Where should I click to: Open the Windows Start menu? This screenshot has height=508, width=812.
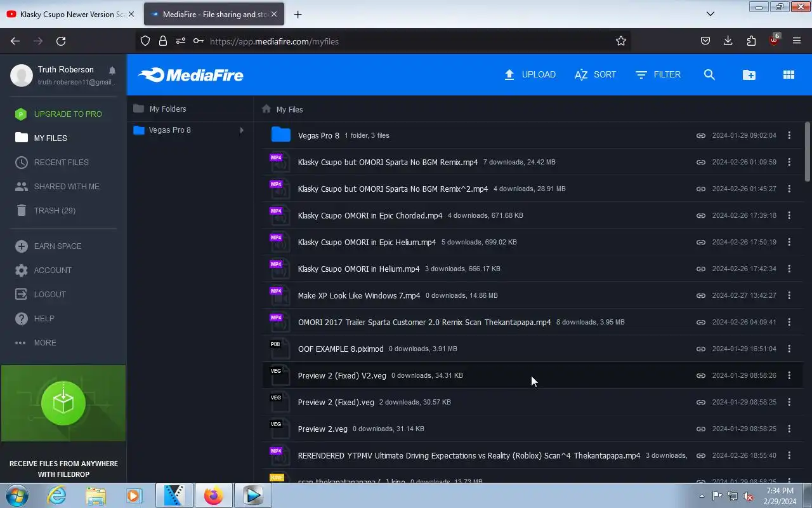coord(17,495)
